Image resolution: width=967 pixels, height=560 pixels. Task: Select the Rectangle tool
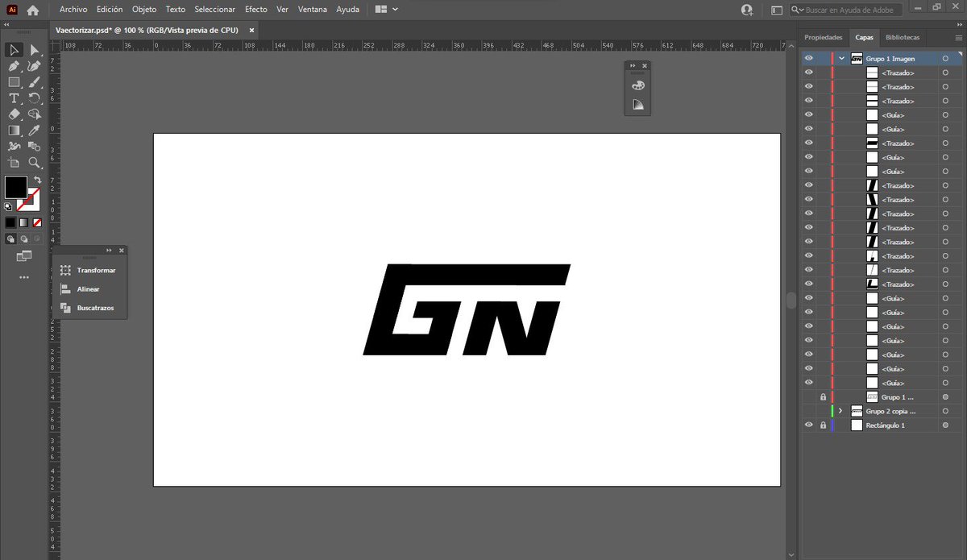point(14,82)
